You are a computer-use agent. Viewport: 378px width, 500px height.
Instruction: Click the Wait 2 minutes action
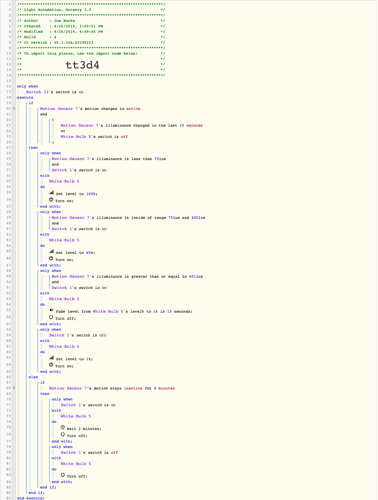click(84, 429)
